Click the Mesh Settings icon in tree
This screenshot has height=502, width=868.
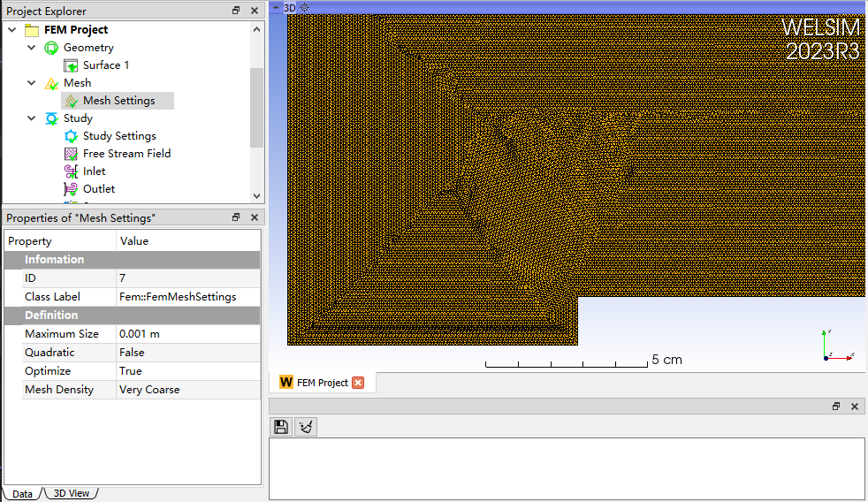pos(71,101)
